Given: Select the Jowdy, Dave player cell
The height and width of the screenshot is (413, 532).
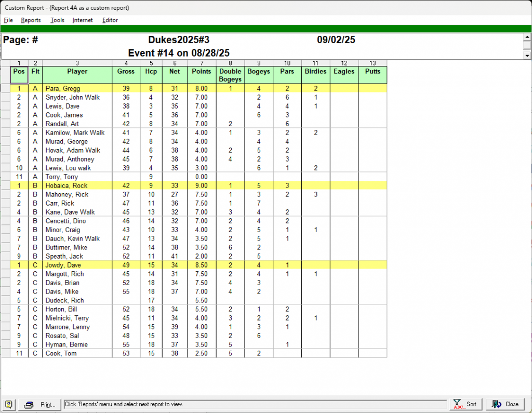Looking at the screenshot, I should click(77, 265).
